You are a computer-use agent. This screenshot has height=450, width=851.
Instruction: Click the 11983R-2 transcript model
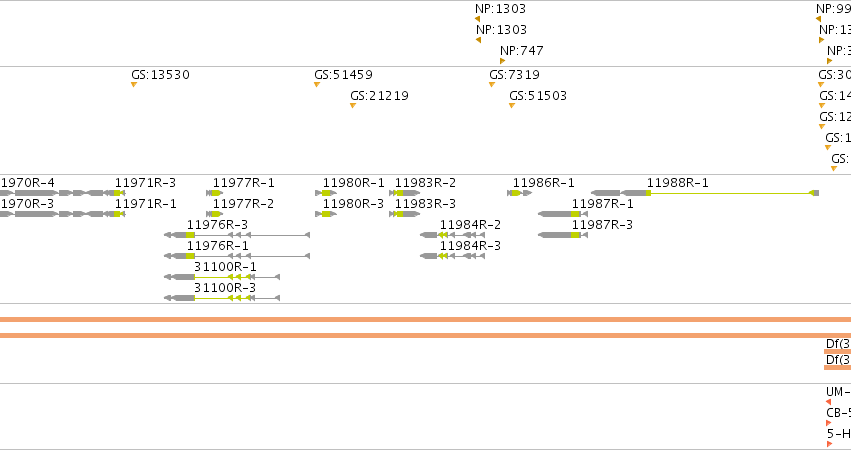(404, 193)
